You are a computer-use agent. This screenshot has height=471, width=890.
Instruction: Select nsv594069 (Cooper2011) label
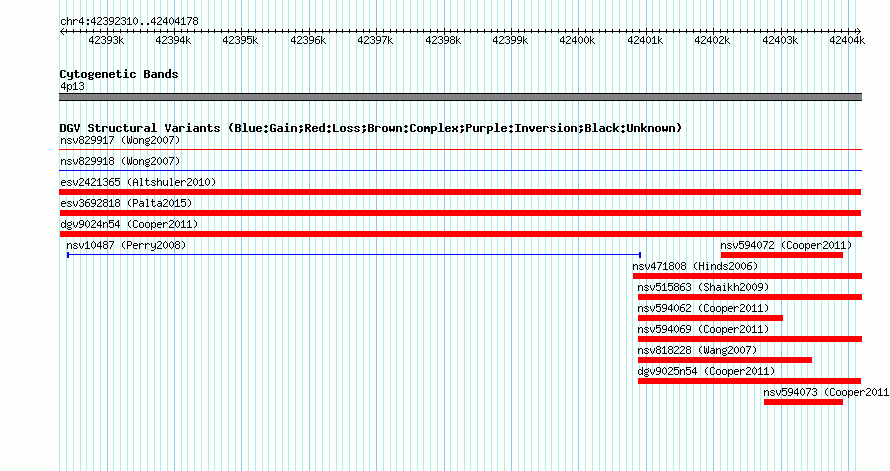click(703, 329)
